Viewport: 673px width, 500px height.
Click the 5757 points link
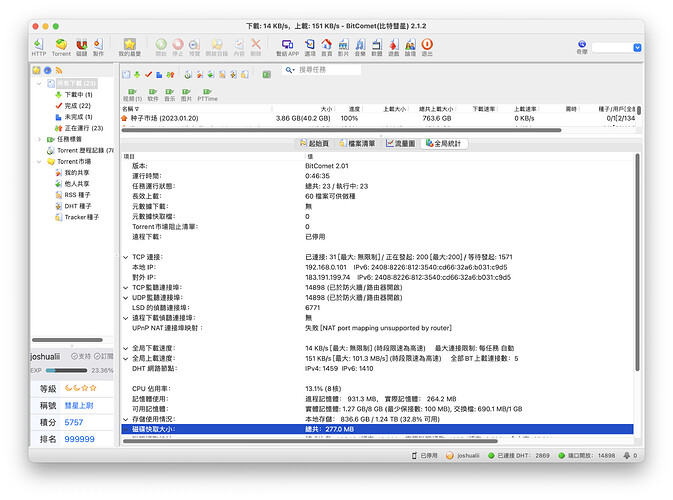coord(74,422)
